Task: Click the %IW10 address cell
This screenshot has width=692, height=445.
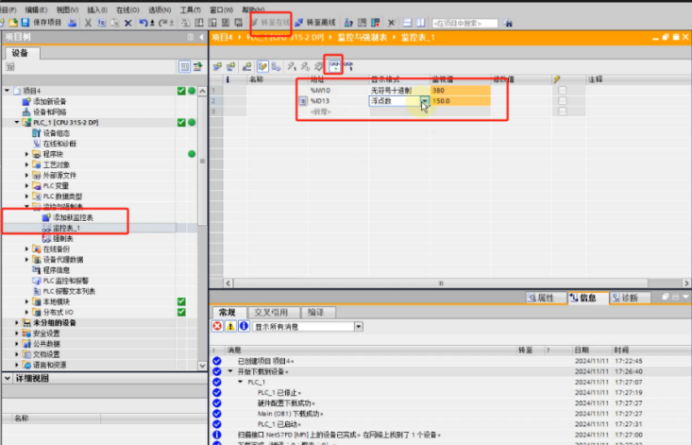Action: point(339,91)
